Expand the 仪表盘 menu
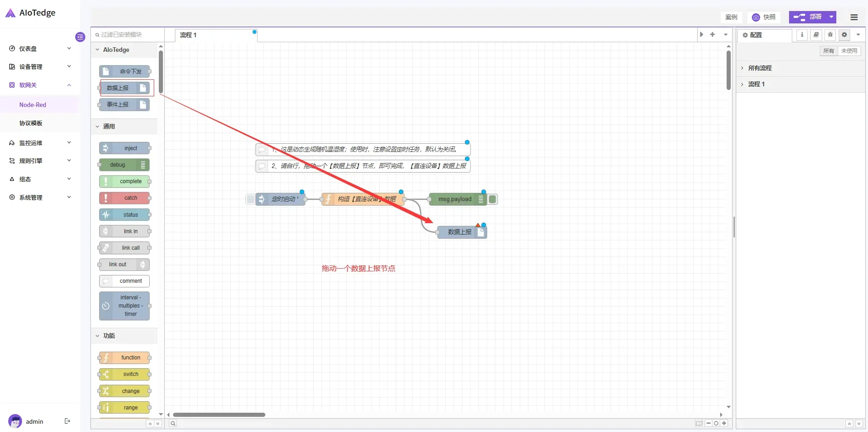 (x=40, y=48)
